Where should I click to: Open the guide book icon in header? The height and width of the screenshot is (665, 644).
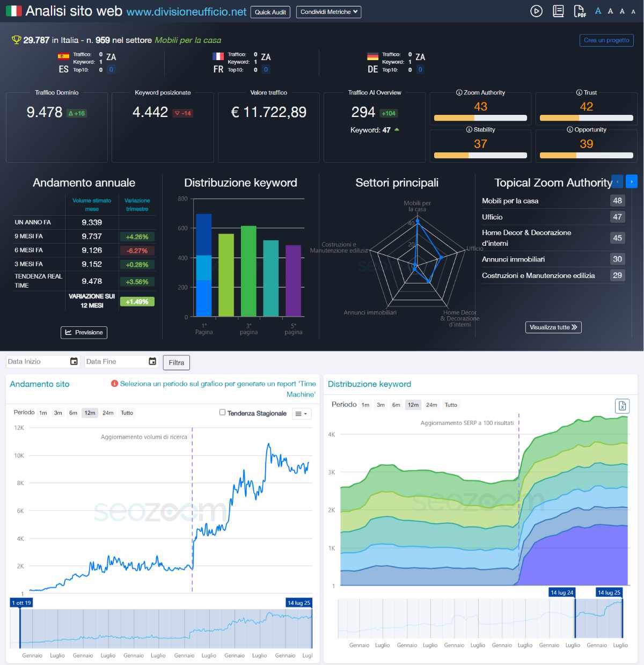coord(558,11)
